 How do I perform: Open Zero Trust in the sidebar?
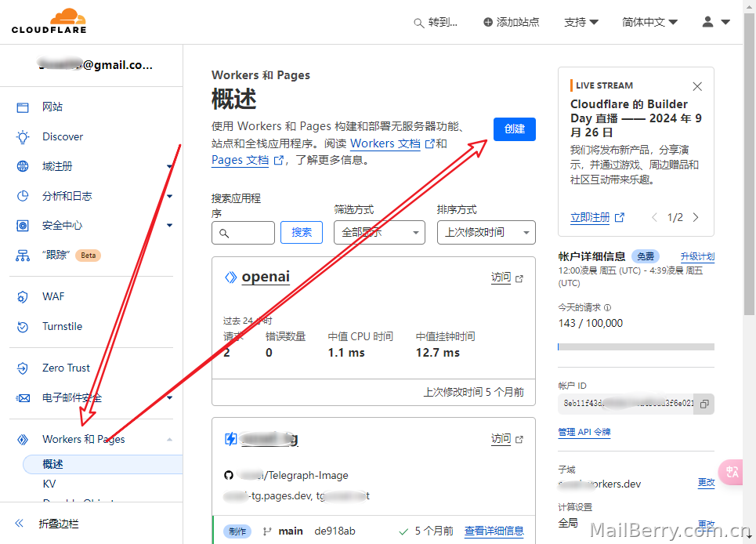66,368
